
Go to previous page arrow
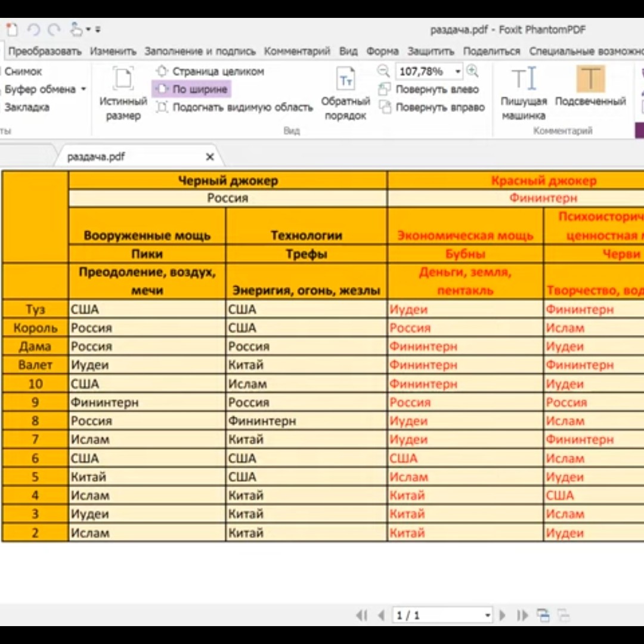click(x=382, y=615)
